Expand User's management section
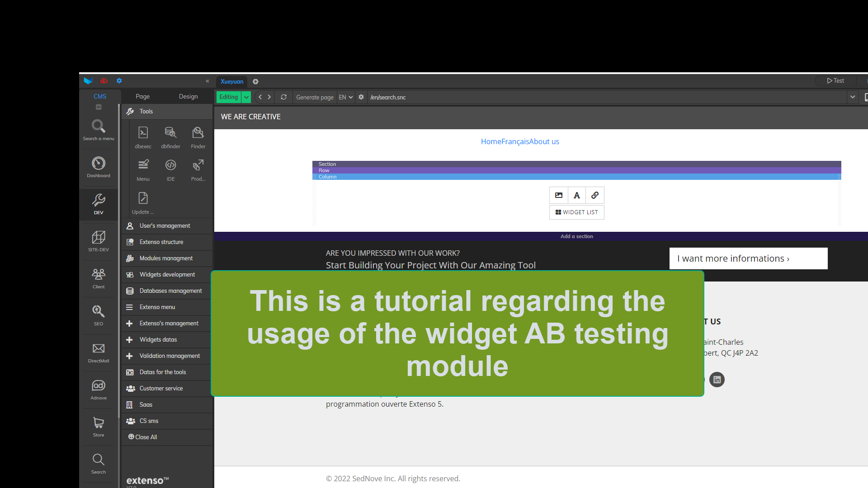Image resolution: width=868 pixels, height=488 pixels. point(167,226)
